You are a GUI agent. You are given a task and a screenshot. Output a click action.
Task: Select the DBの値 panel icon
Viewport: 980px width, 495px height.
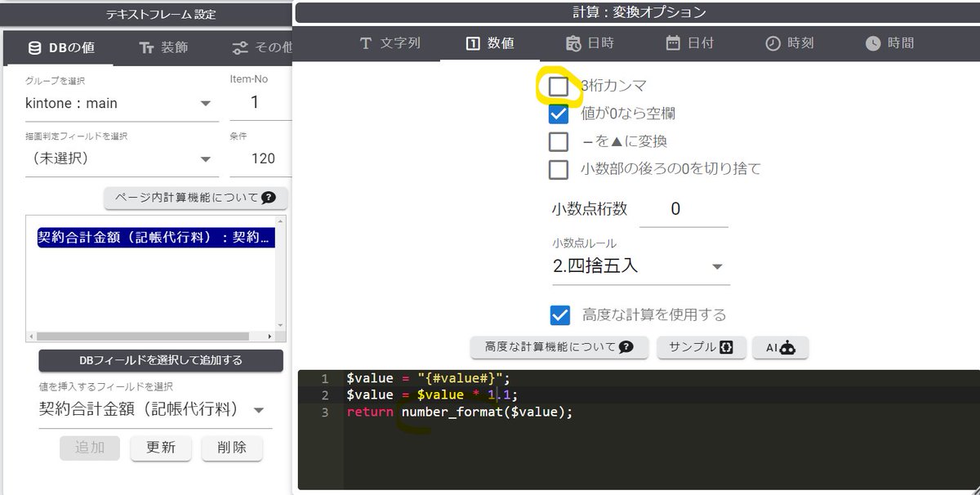[34, 48]
